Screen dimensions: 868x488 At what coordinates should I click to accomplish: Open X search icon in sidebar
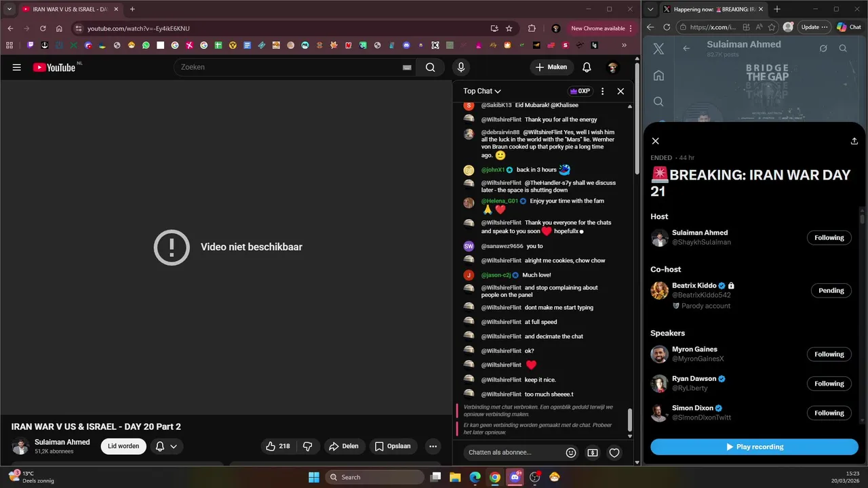658,102
